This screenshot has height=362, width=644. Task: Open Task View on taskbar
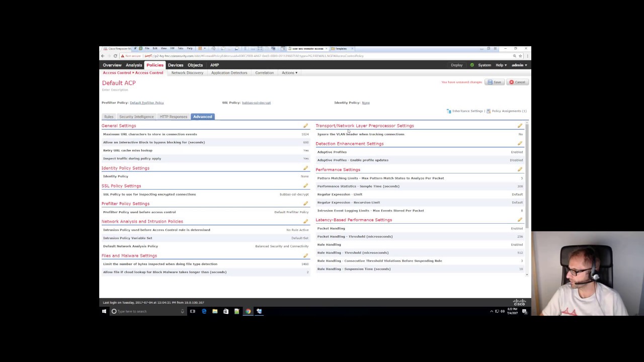click(x=193, y=311)
